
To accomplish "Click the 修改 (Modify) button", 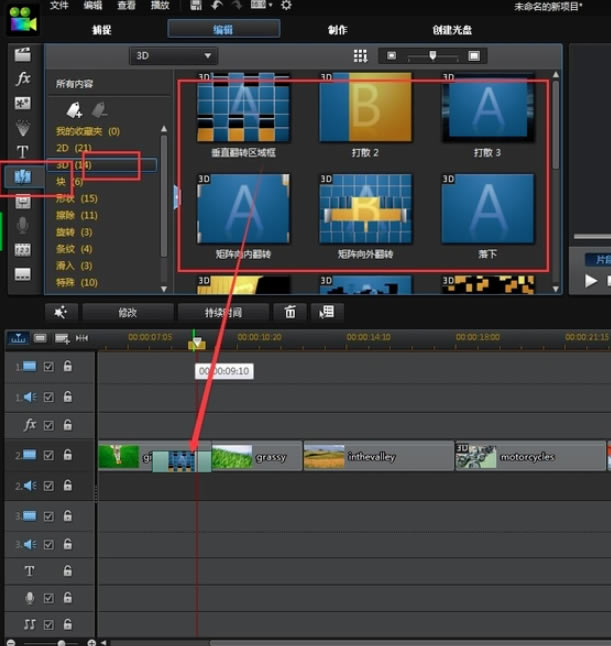I will click(x=127, y=312).
